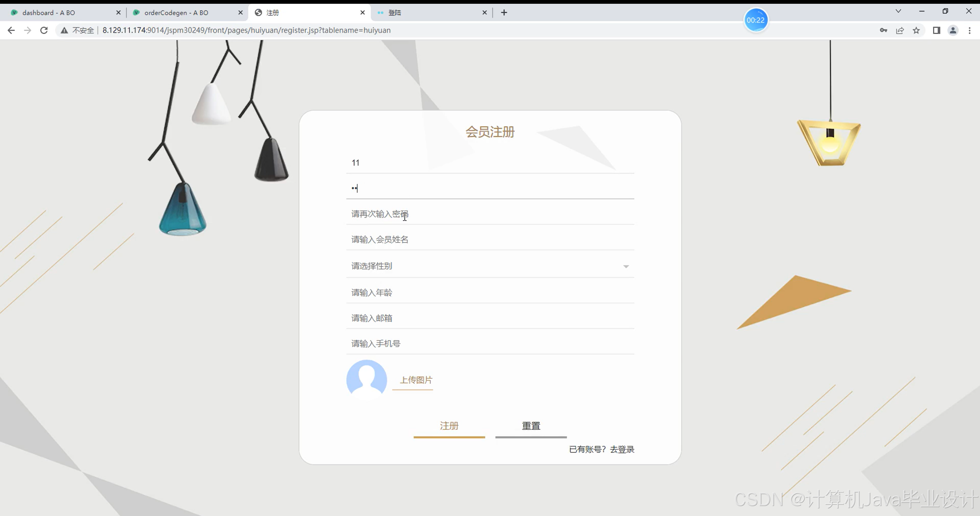Click the blue 00:22 timer bubble
980x516 pixels.
pyautogui.click(x=756, y=20)
